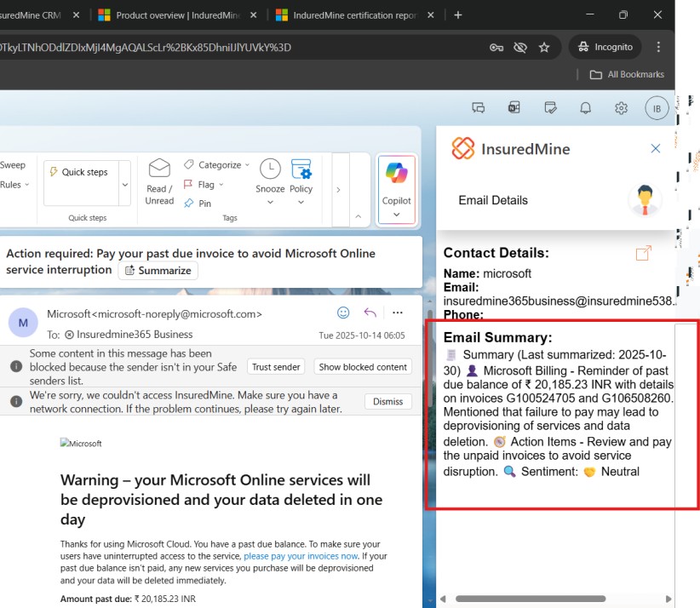The image size is (700, 608).
Task: Expand the Quick steps gallery arrow
Action: (125, 185)
